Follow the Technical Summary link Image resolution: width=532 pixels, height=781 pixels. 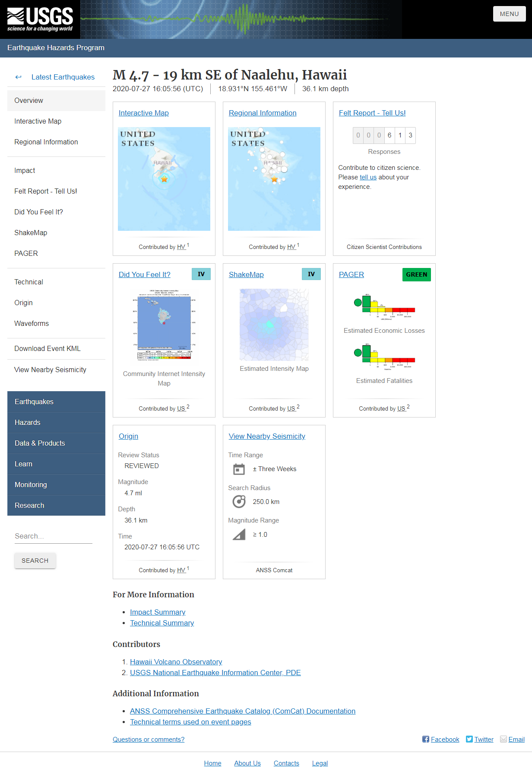(162, 623)
